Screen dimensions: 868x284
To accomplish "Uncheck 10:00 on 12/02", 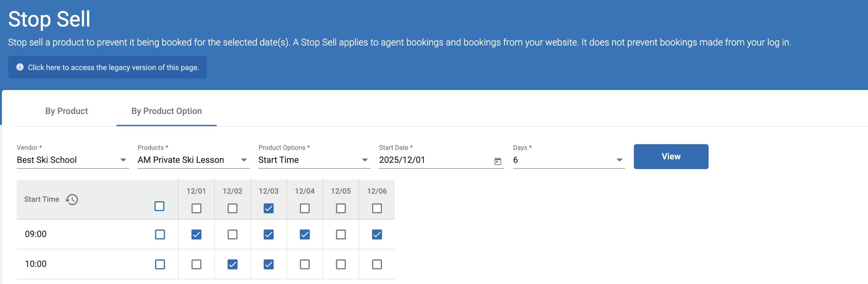I will [232, 264].
